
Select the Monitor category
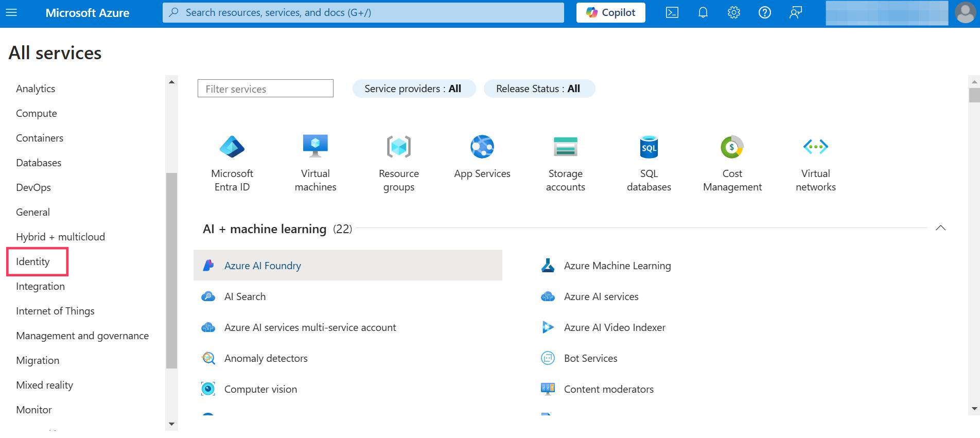34,410
